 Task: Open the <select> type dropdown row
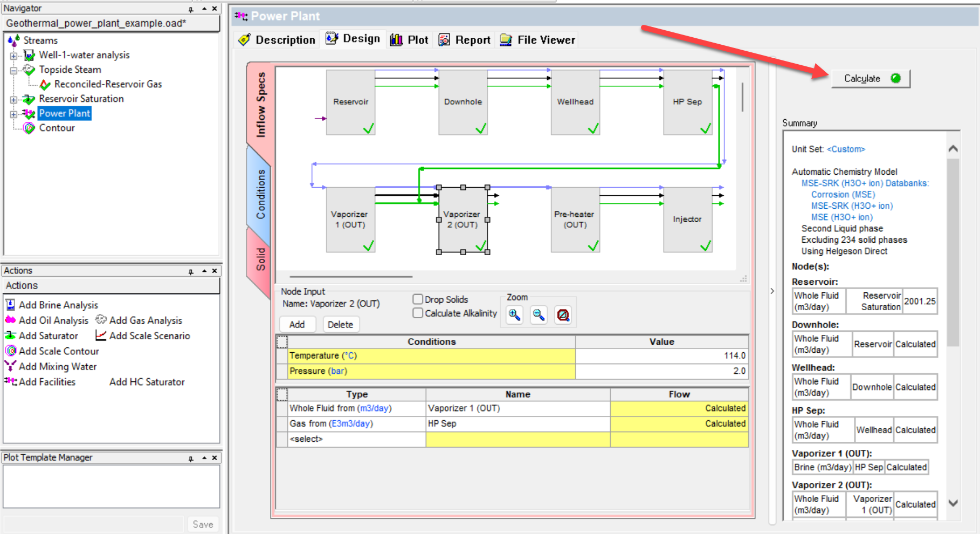click(356, 439)
